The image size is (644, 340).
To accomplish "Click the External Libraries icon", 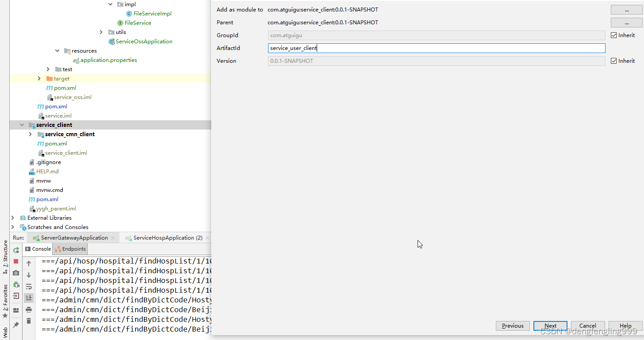I will click(23, 218).
